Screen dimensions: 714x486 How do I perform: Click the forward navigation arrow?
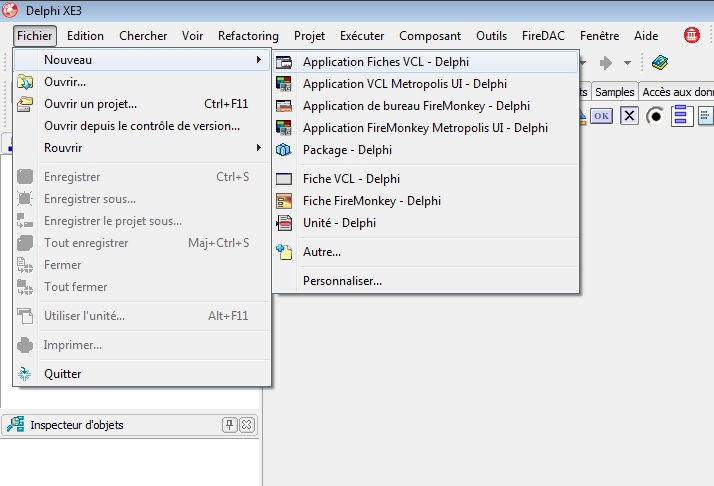[x=606, y=63]
